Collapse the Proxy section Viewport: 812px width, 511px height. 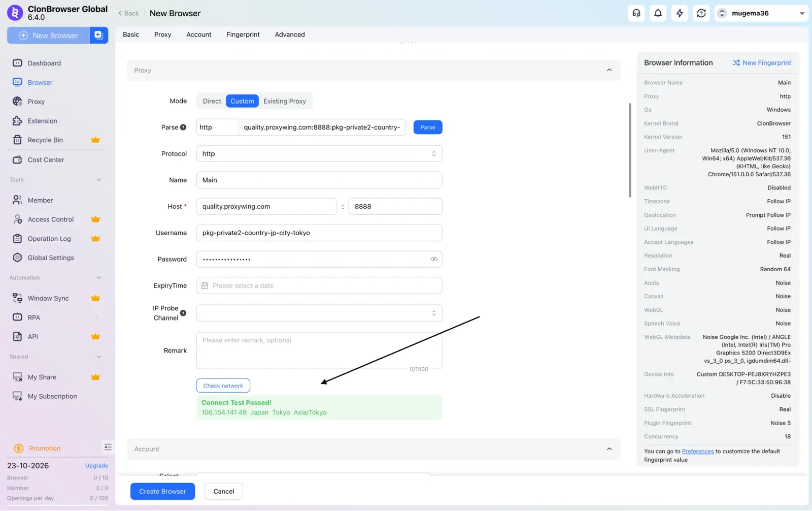pos(610,70)
